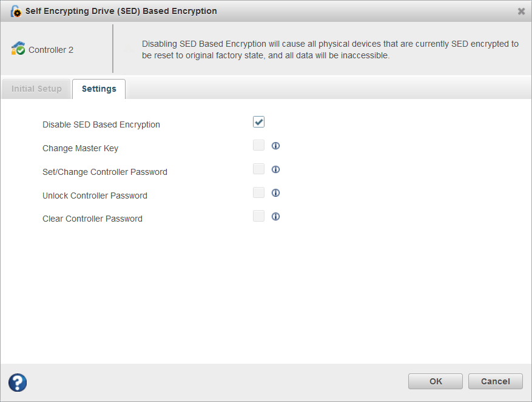Screen dimensions: 532x402
Task: Click info icon beside Set/Change Controller Password
Action: pos(275,169)
